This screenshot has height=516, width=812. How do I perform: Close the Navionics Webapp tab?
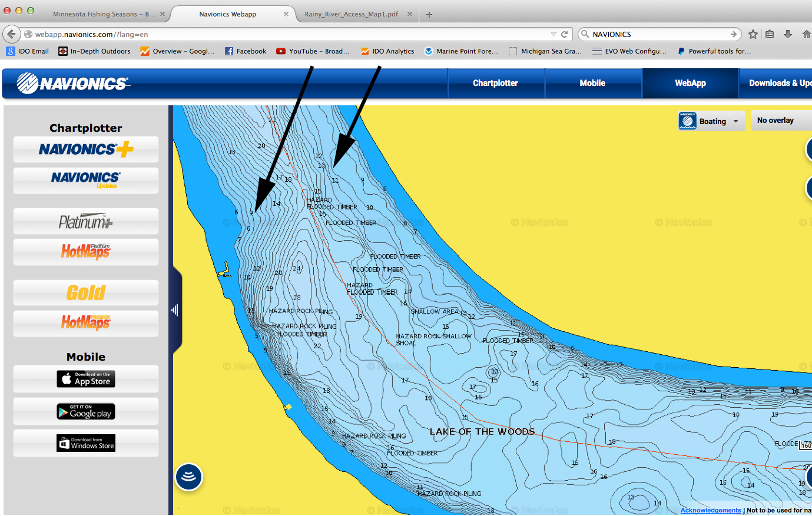click(286, 14)
